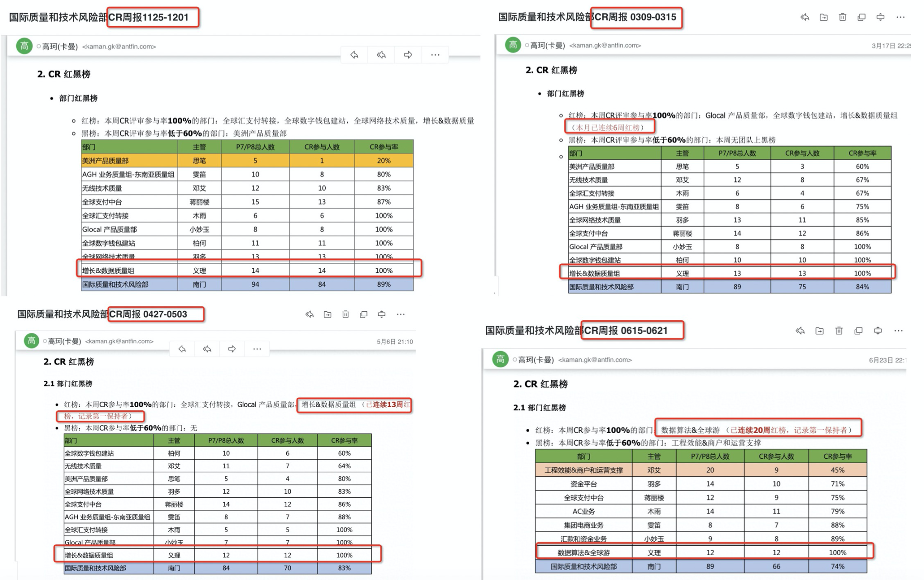The image size is (924, 580).
Task: Click Reply All icon beside 0309-0315 title
Action: pyautogui.click(x=805, y=17)
